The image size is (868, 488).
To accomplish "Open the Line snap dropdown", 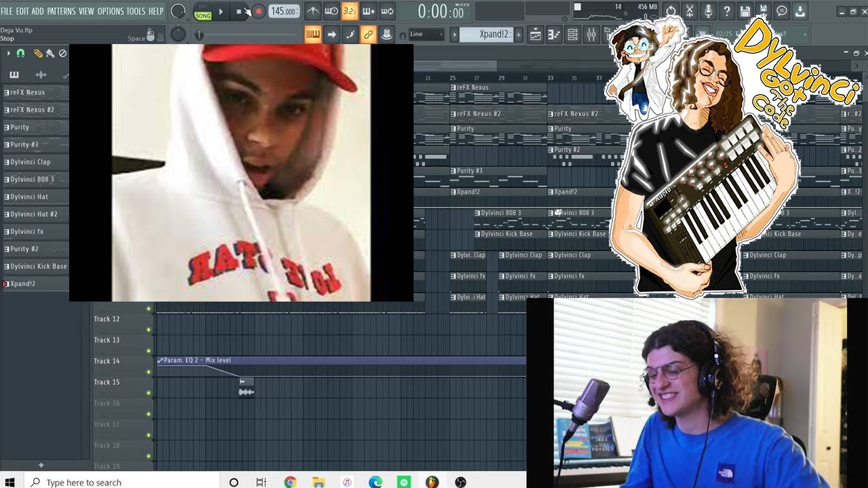I will click(x=426, y=34).
